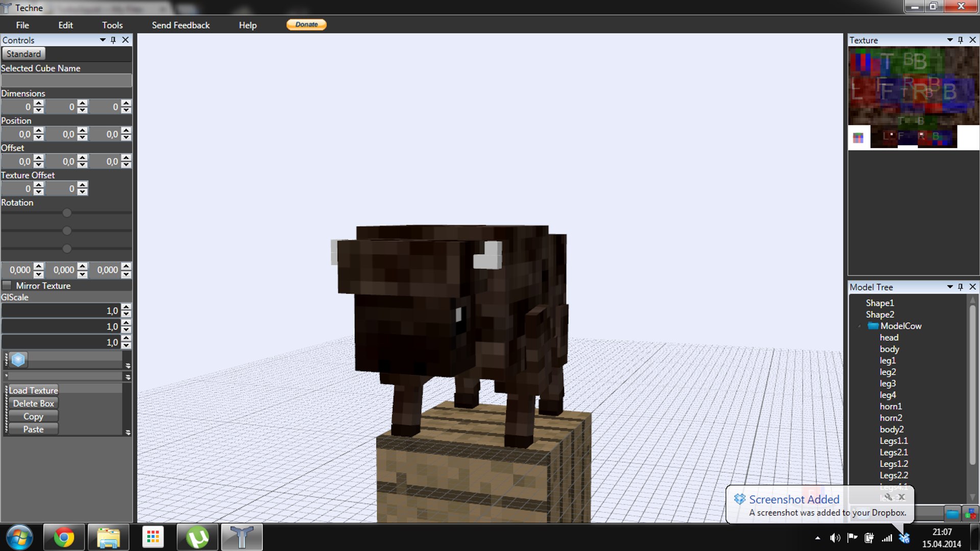This screenshot has height=551, width=980.
Task: Open the Edit menu
Action: tap(65, 25)
